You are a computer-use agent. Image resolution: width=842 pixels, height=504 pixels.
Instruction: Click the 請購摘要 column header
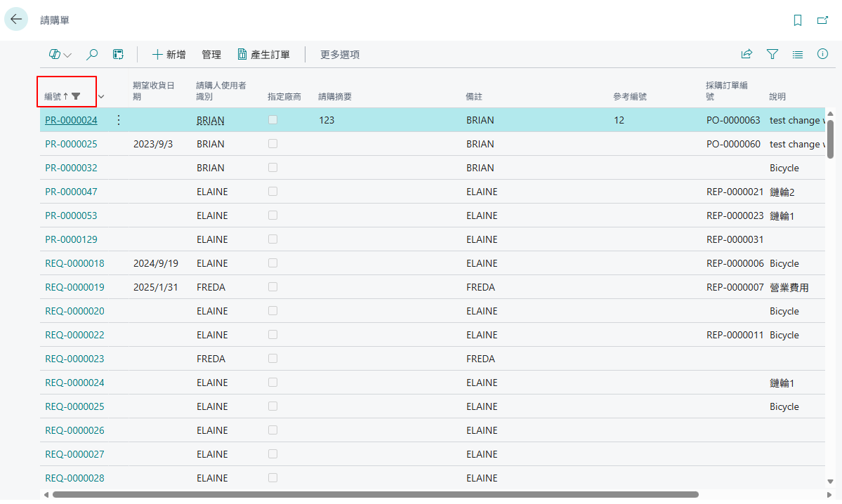click(x=335, y=97)
